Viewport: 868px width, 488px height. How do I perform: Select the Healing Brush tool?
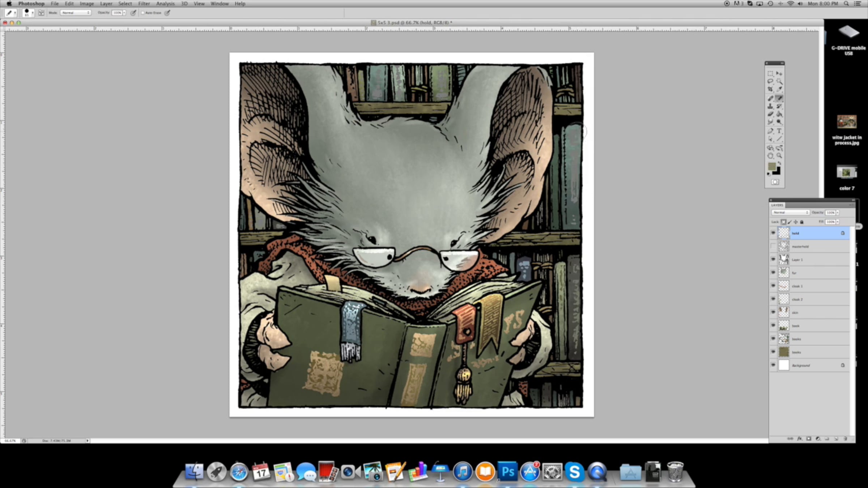(x=770, y=98)
